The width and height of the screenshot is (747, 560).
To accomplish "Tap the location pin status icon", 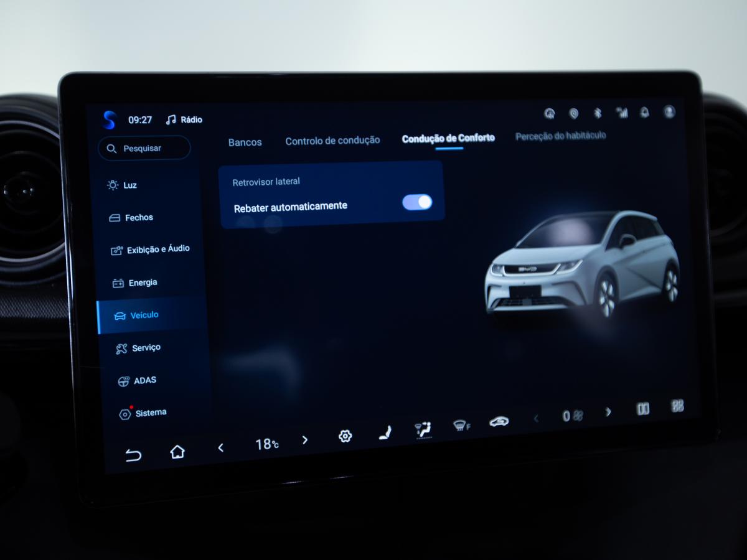I will pyautogui.click(x=574, y=113).
